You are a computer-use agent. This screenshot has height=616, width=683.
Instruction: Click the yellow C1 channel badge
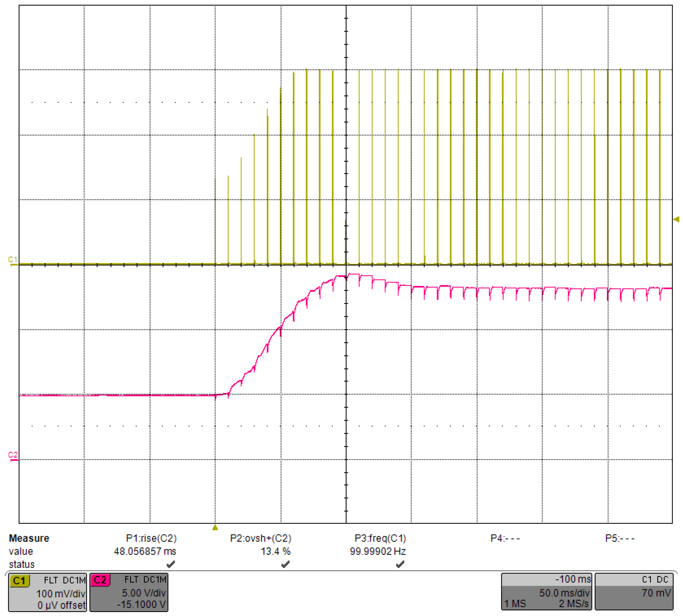click(x=19, y=581)
